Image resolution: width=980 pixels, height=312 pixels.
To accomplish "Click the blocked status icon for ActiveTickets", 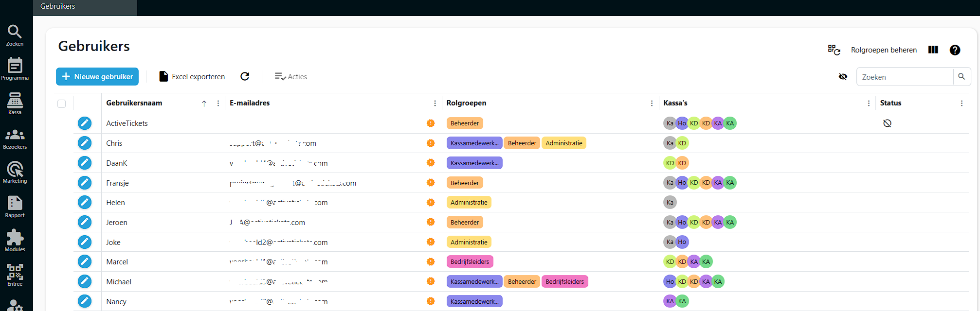I will [x=887, y=123].
